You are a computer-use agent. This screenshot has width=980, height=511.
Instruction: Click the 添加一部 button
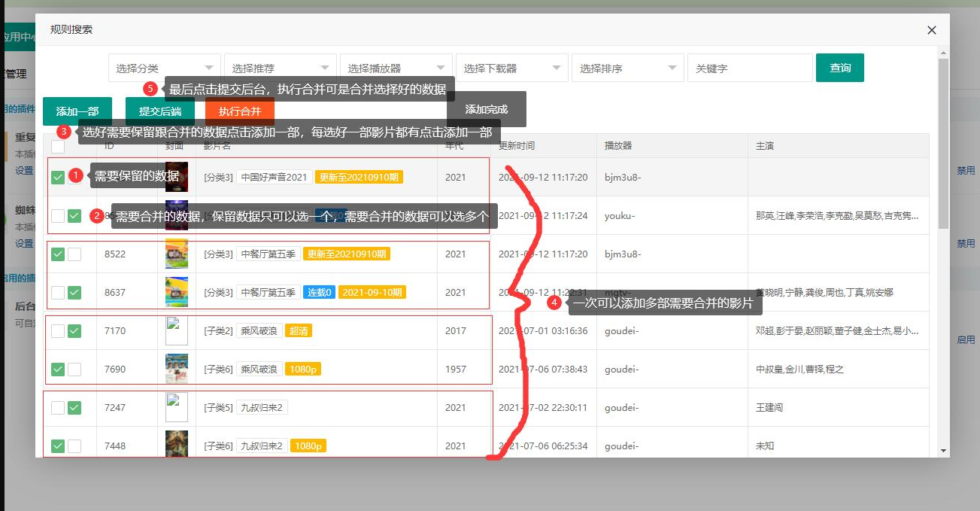coord(77,111)
